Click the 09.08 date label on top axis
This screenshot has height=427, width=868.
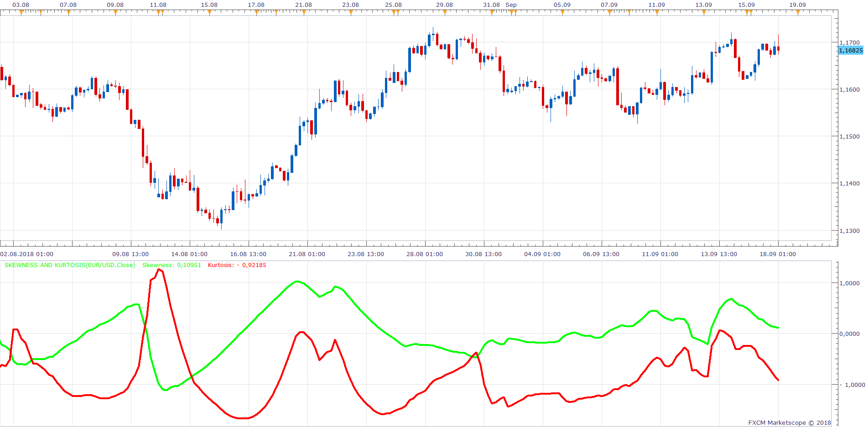(115, 5)
